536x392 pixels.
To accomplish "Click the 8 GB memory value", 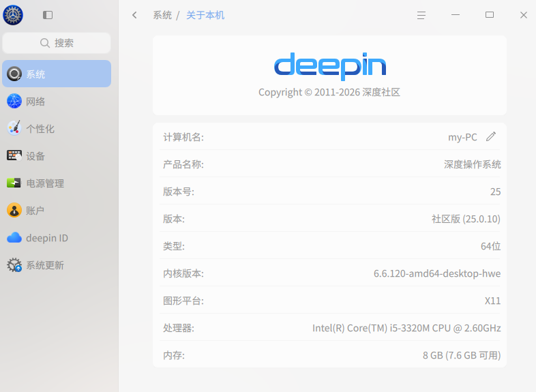I will pyautogui.click(x=462, y=355).
